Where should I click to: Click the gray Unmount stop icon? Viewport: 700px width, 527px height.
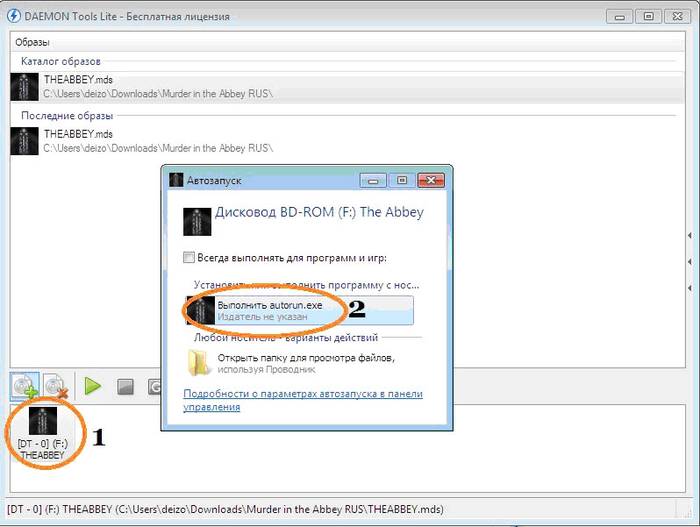coord(126,386)
